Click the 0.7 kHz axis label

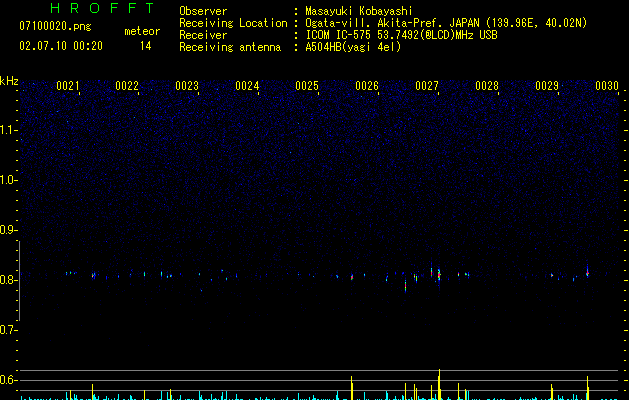8,330
